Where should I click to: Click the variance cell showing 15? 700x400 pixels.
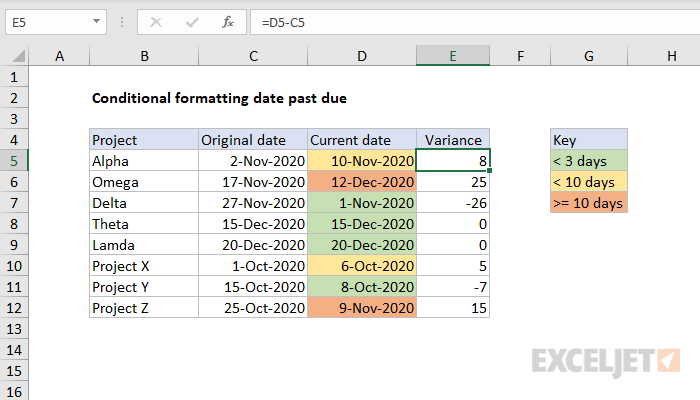click(x=453, y=308)
